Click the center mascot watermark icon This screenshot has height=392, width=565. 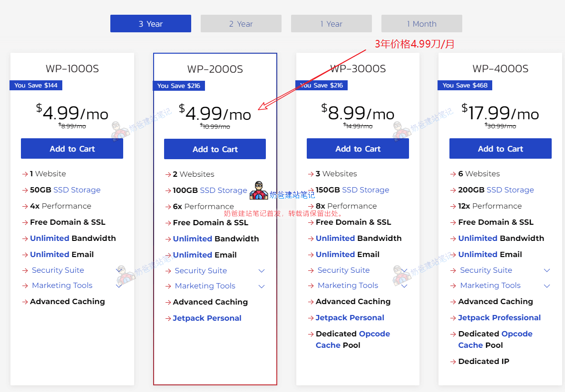[259, 191]
